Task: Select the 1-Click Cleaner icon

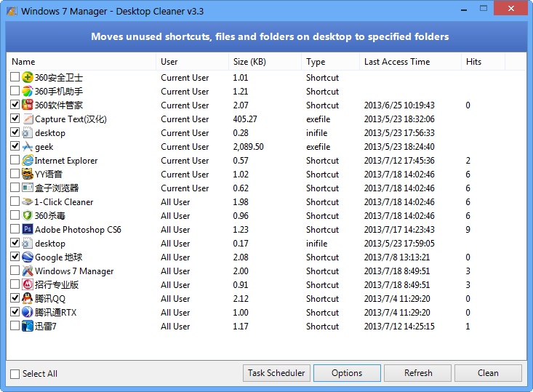Action: 28,202
